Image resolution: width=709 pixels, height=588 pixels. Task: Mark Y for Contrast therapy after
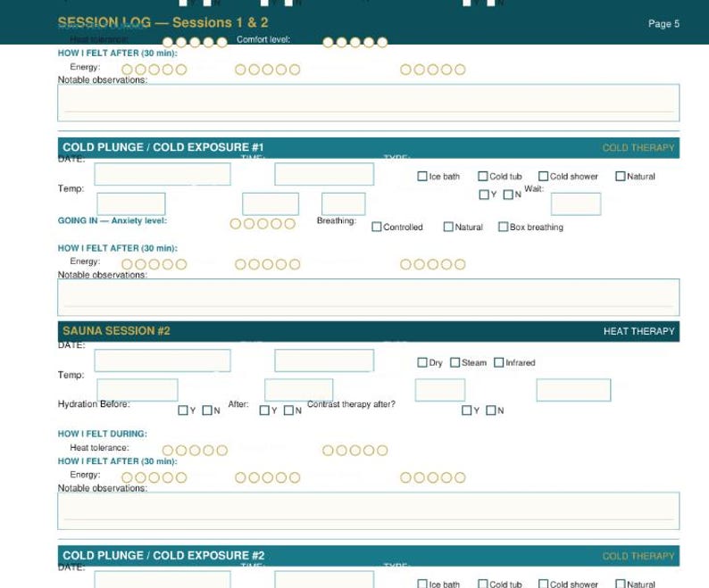(467, 410)
